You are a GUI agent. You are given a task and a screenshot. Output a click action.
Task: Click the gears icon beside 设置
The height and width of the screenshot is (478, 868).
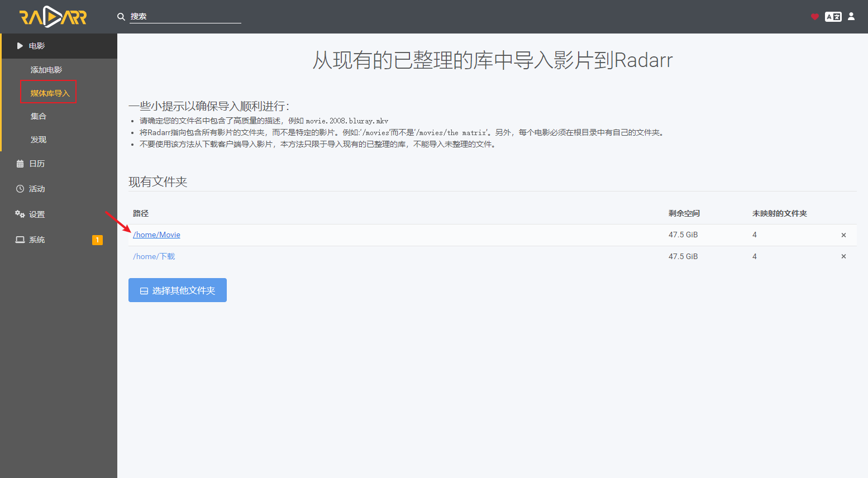pos(20,214)
